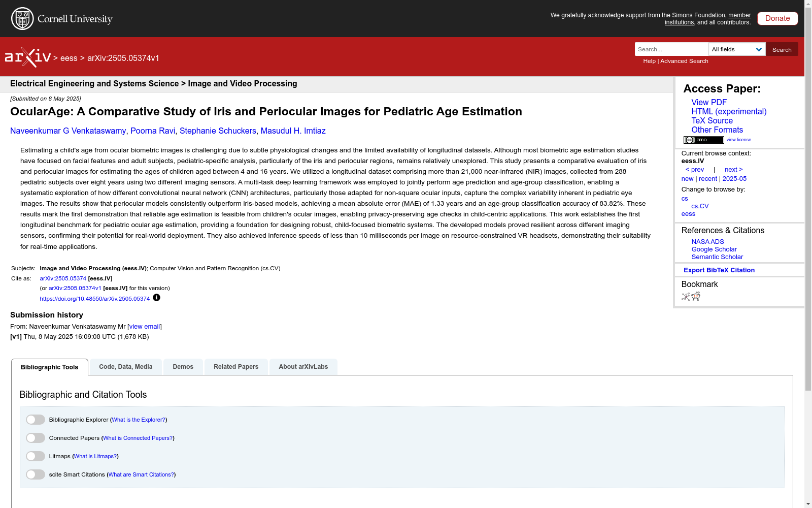Image resolution: width=812 pixels, height=508 pixels.
Task: Bookmark paper on BibSonomy icon
Action: click(686, 297)
